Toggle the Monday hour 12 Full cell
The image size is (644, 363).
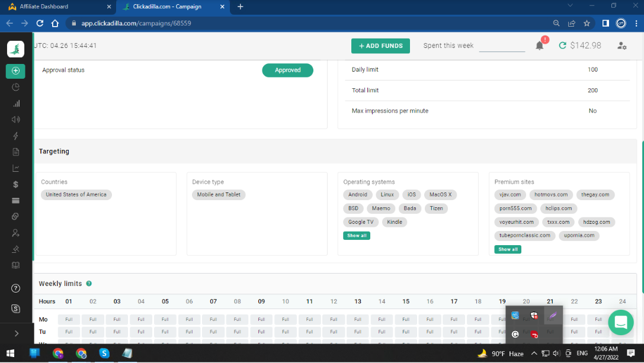(x=334, y=319)
